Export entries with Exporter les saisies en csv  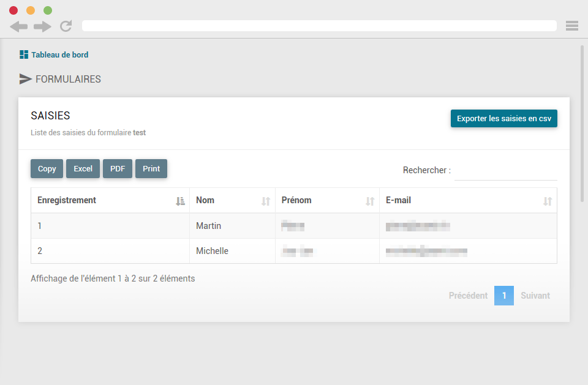(503, 119)
